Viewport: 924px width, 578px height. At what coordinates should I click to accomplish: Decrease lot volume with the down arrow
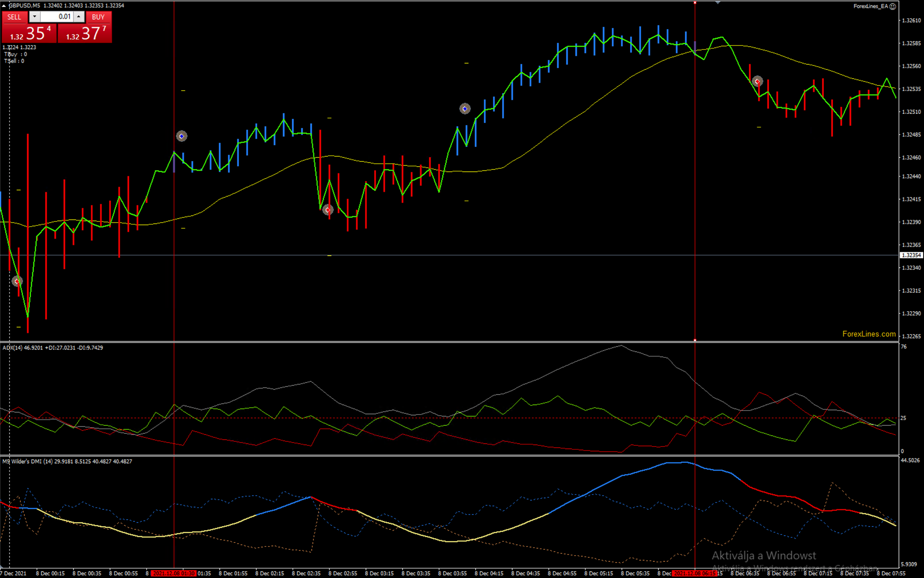[x=34, y=17]
